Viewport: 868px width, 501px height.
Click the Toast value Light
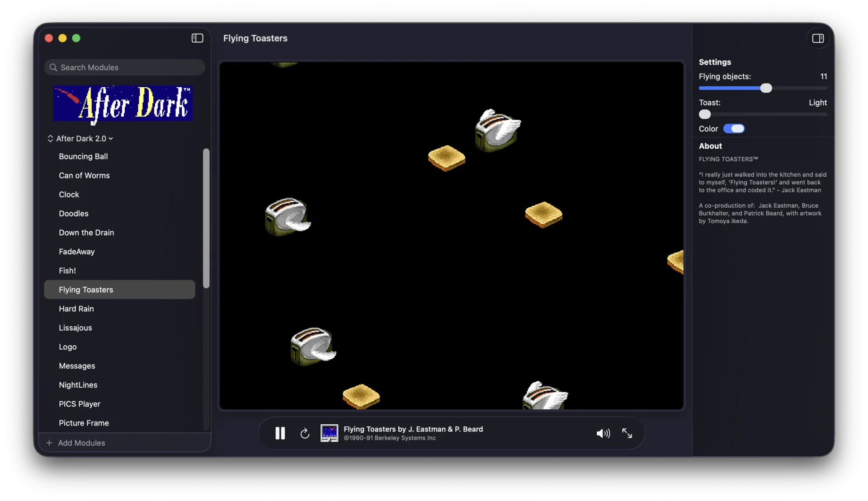tap(818, 103)
